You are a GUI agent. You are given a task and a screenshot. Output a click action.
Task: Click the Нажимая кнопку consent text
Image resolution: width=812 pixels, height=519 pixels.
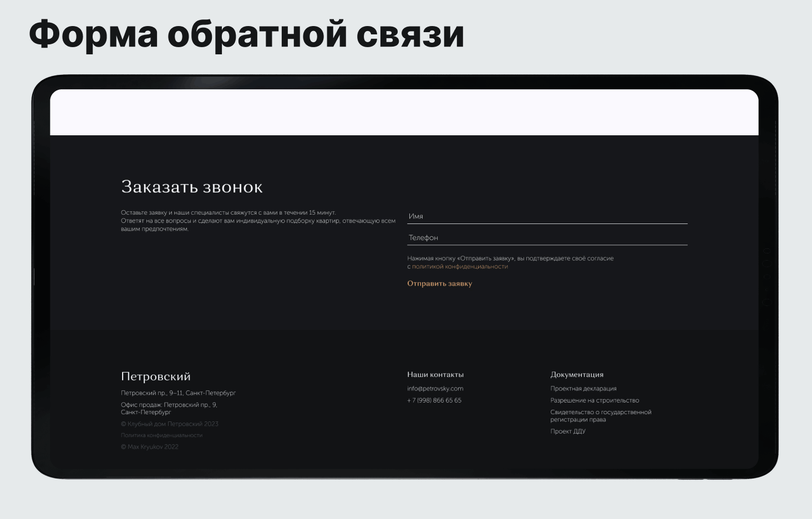(x=510, y=262)
